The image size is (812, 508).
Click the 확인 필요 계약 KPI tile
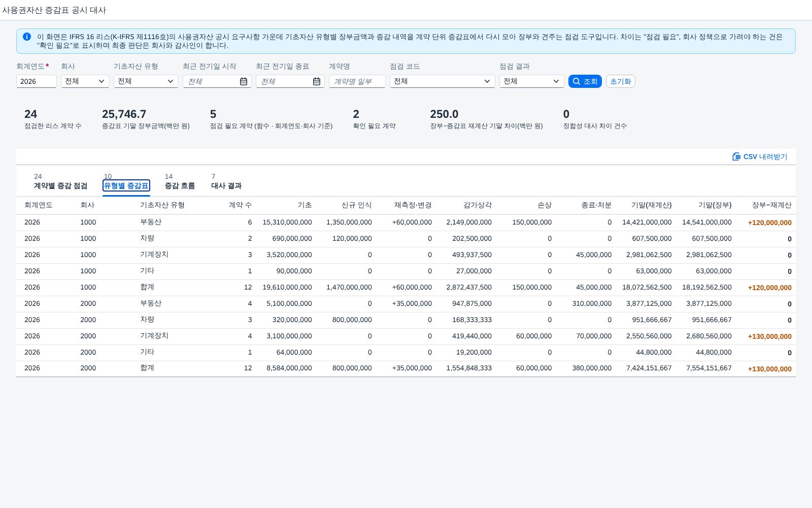375,119
